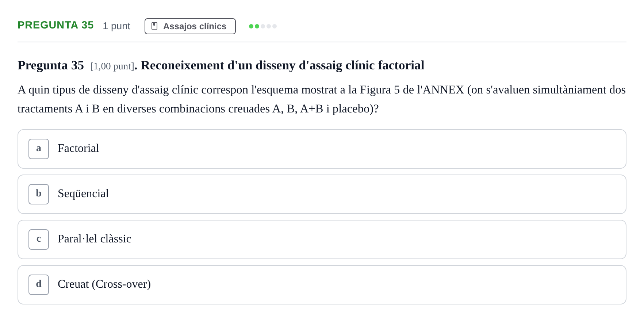This screenshot has width=644, height=322.
Task: Click the 1 punt score label
Action: 116,26
